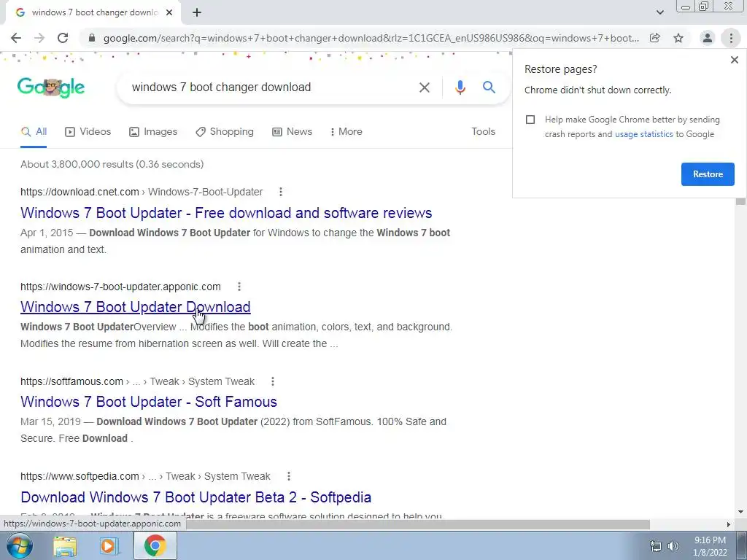Open the Windows Start menu

point(20,545)
